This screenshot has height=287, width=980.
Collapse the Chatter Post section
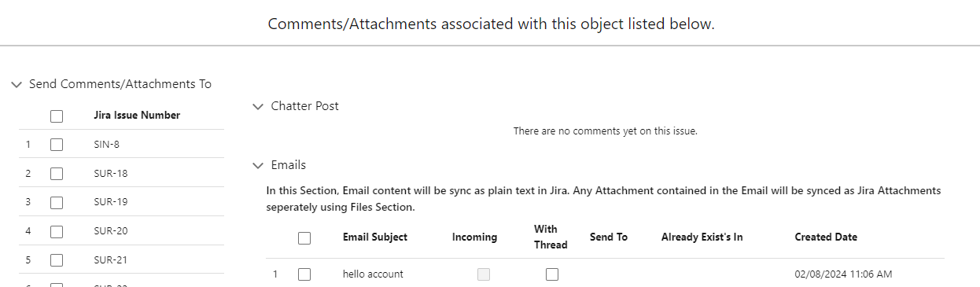[x=258, y=106]
